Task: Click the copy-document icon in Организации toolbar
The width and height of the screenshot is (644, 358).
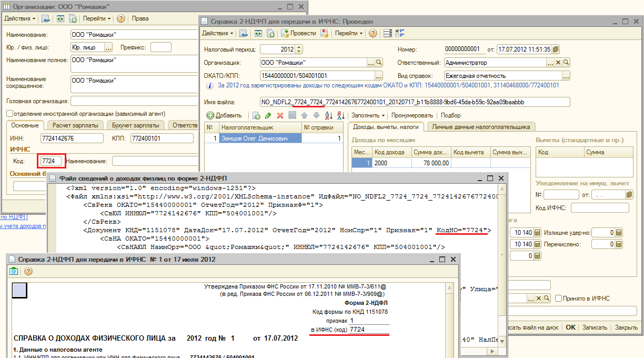Action: pos(73,18)
